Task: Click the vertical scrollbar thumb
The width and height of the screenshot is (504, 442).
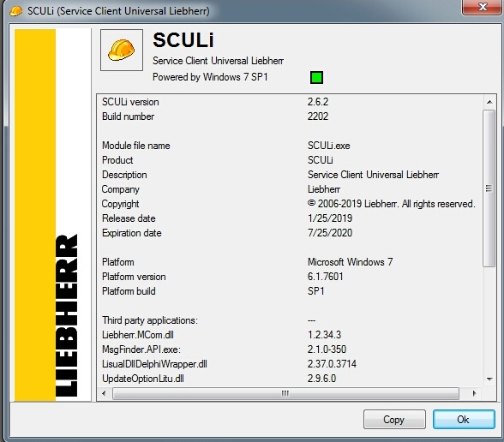Action: click(x=489, y=188)
